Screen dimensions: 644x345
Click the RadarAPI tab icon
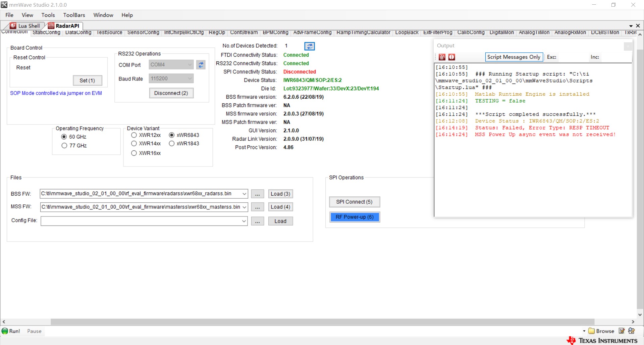point(51,26)
